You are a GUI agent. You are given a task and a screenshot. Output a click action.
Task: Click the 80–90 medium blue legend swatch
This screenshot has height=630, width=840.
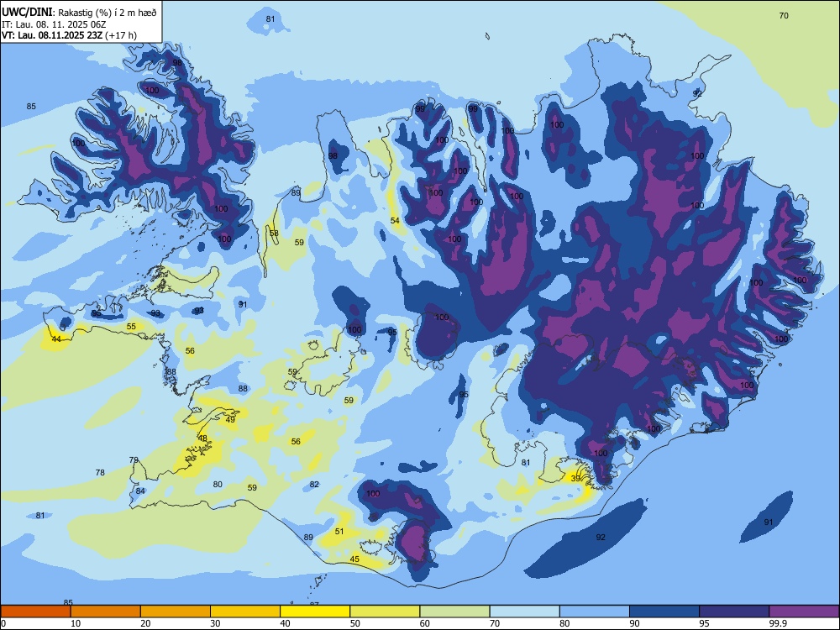595,612
